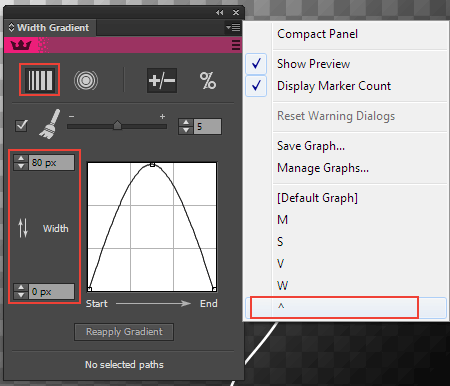Switch to percentage width mode icon
The height and width of the screenshot is (386, 450).
[208, 81]
